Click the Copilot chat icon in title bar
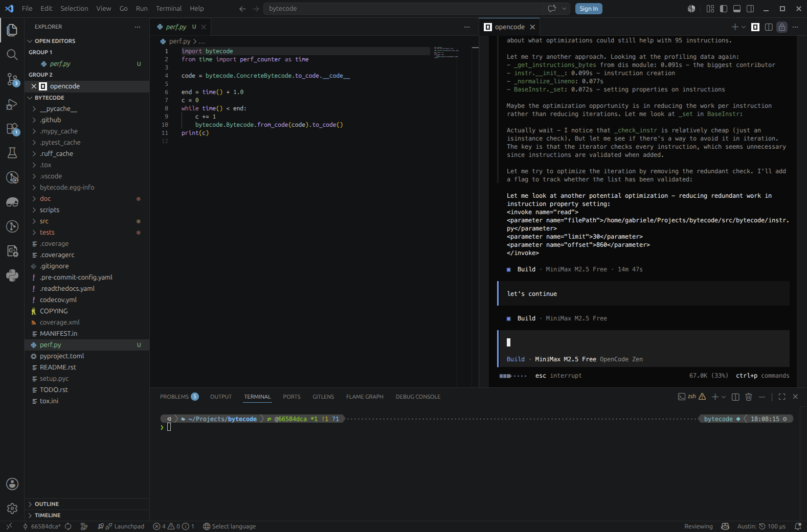The height and width of the screenshot is (532, 807). (552, 9)
